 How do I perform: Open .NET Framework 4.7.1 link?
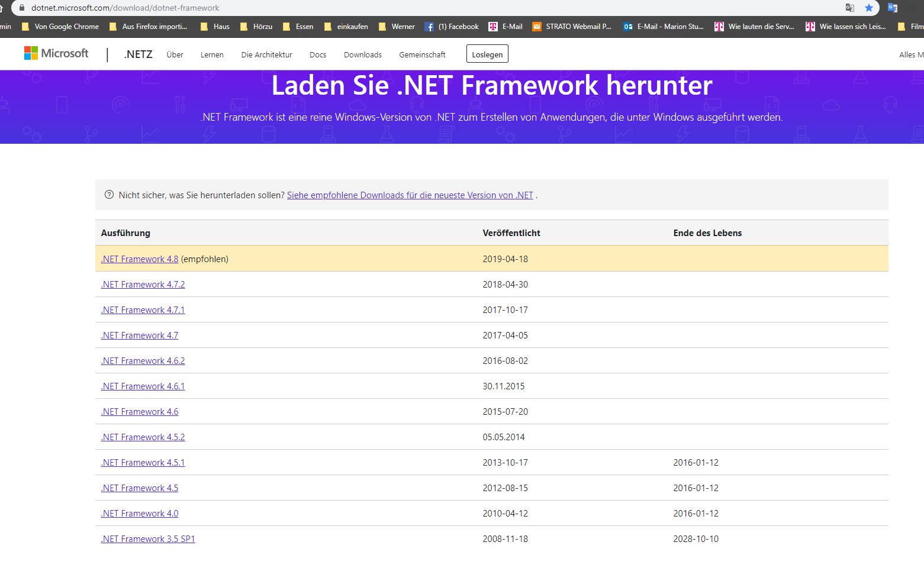tap(143, 310)
